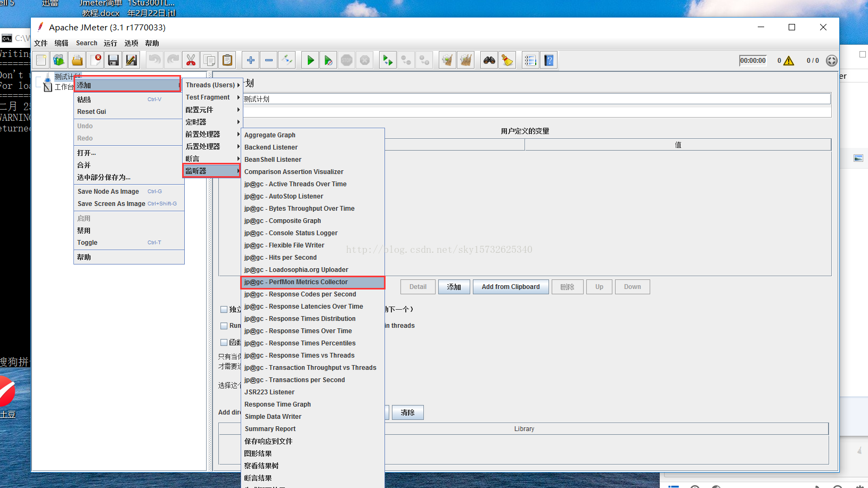Click the Toggle enable/disable icon
The width and height of the screenshot is (868, 488).
click(287, 60)
